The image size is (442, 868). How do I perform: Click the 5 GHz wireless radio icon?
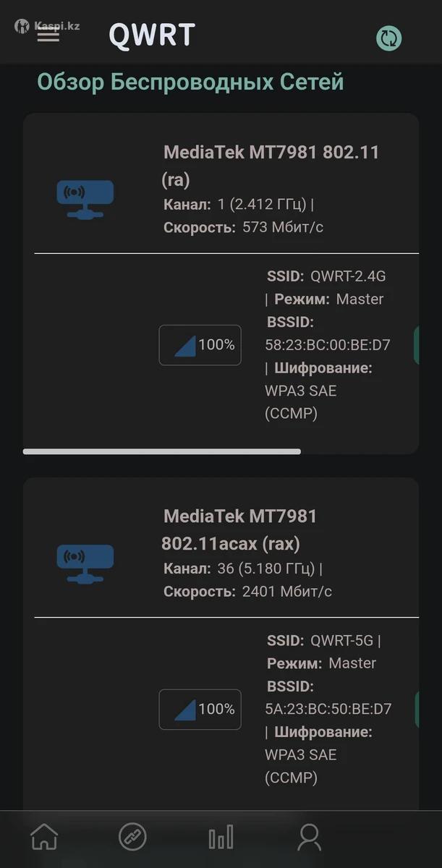click(x=85, y=563)
